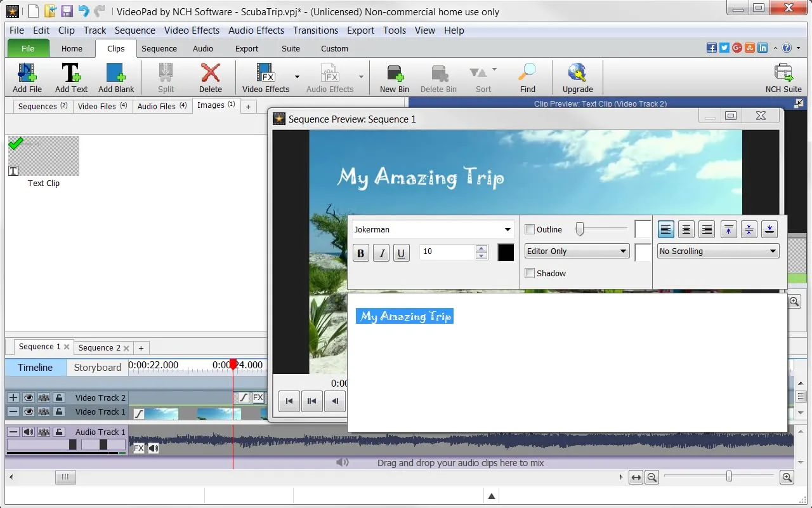Center-align the text horizontally
The image size is (812, 508).
tap(686, 230)
